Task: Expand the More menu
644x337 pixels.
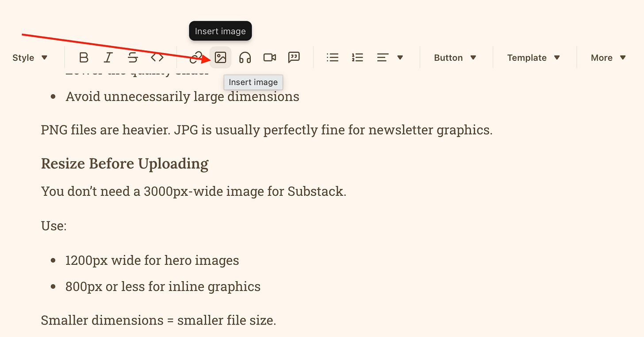Action: 609,58
